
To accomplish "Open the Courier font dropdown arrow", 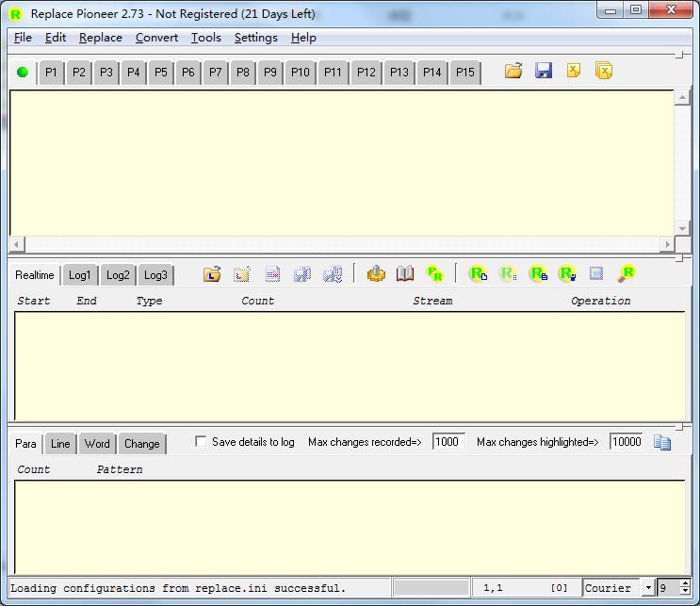I will pyautogui.click(x=648, y=587).
